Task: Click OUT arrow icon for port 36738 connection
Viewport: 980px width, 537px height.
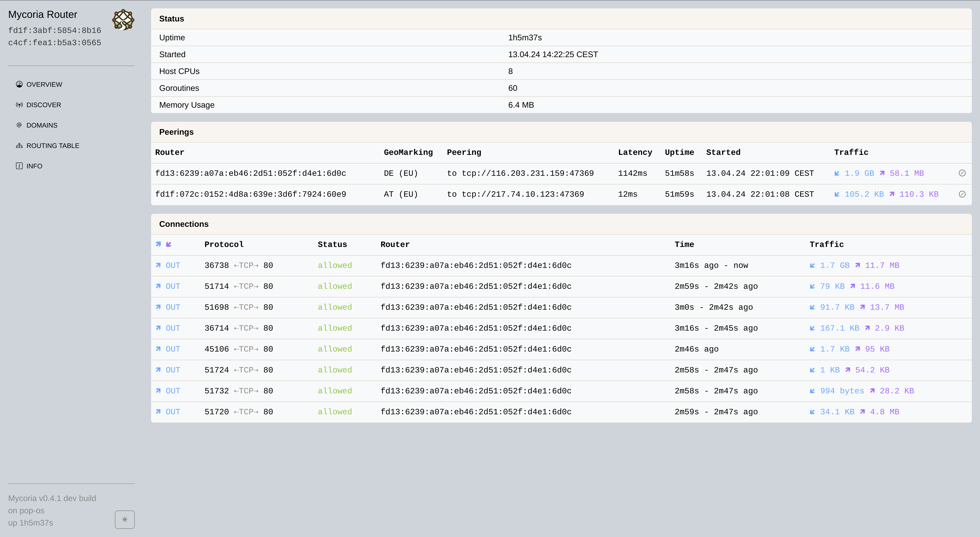Action: (158, 266)
